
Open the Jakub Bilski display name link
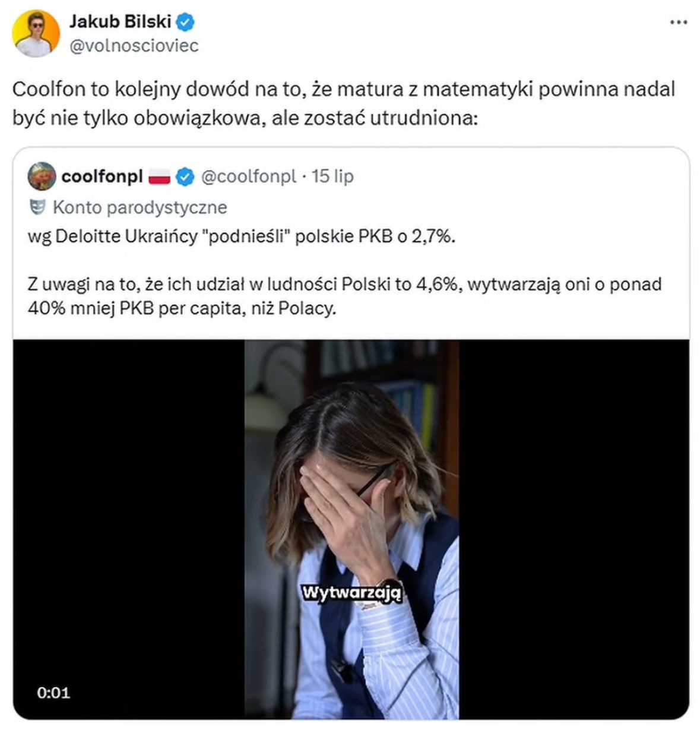coord(120,22)
